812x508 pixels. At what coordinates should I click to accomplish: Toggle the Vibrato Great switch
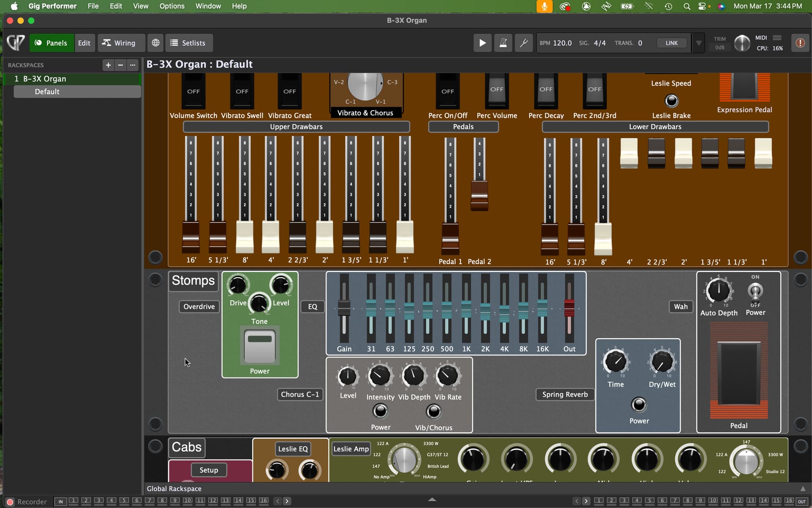[290, 91]
